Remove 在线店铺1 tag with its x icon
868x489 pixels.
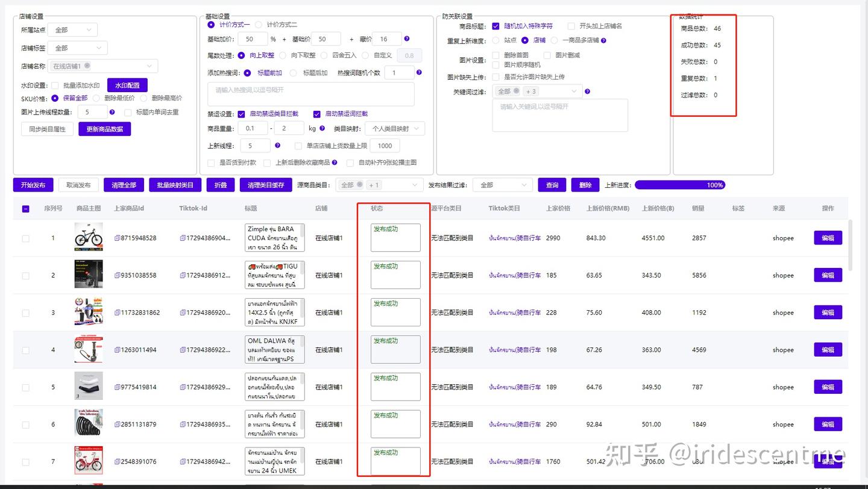[87, 65]
